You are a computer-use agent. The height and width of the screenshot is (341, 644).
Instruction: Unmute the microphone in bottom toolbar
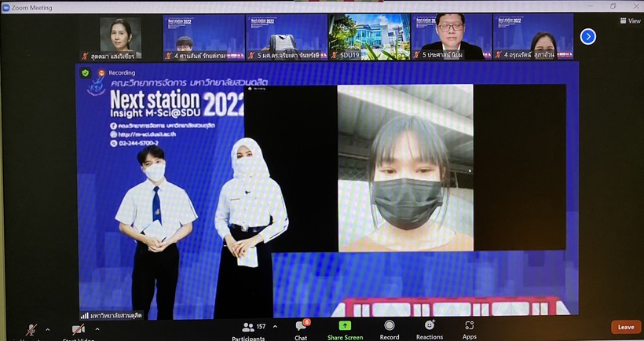point(31,330)
